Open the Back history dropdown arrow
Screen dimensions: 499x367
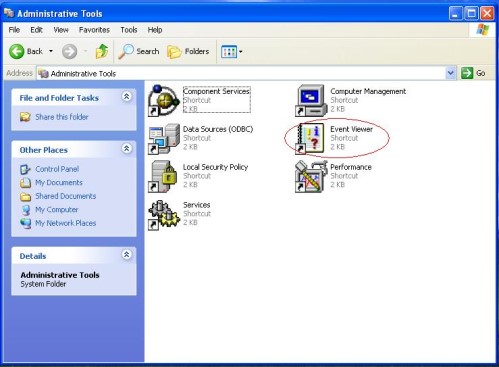51,51
